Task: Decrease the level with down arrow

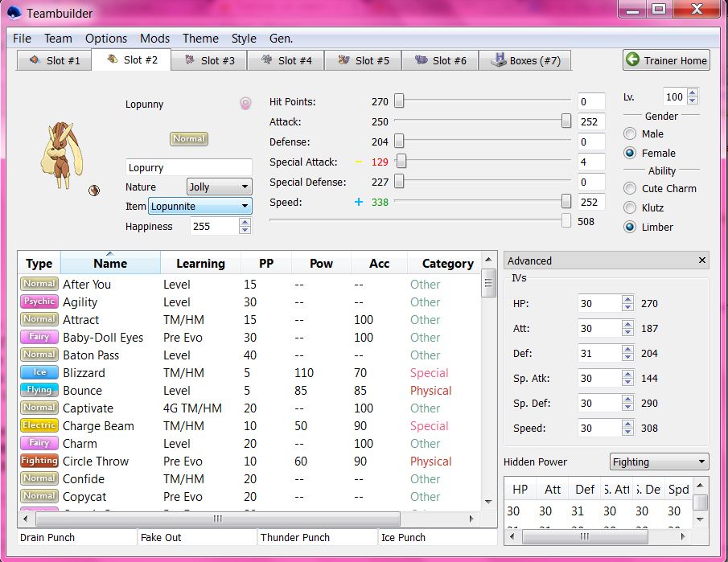Action: click(x=693, y=101)
